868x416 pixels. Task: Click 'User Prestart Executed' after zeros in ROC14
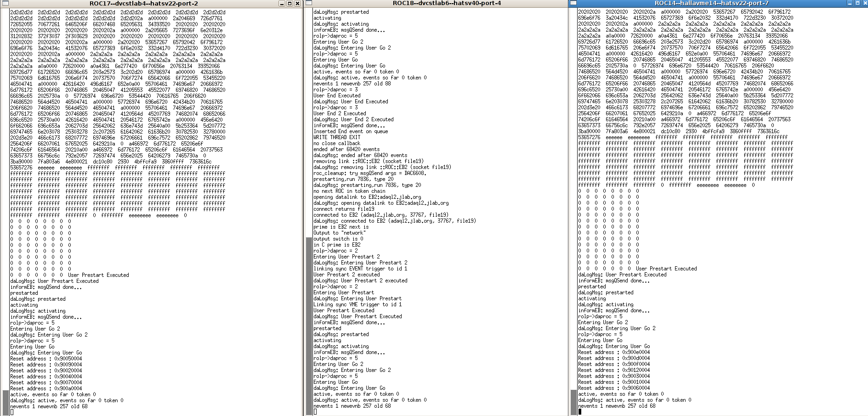[666, 269]
